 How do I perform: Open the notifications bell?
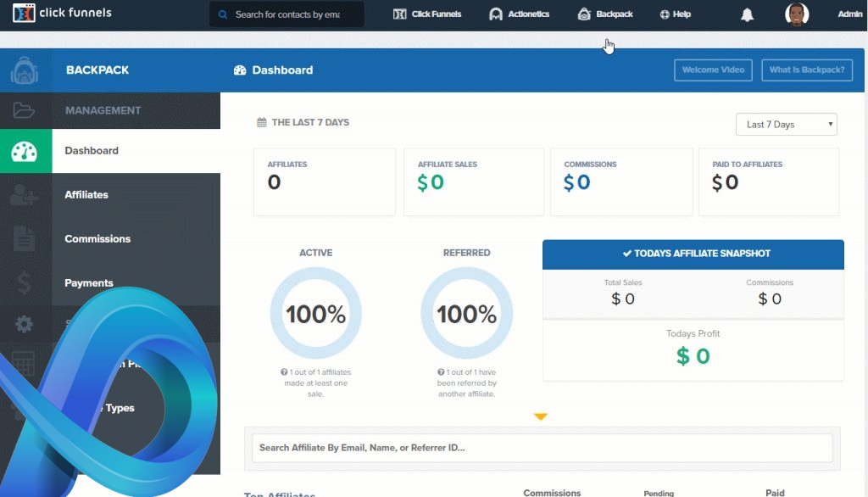click(748, 15)
